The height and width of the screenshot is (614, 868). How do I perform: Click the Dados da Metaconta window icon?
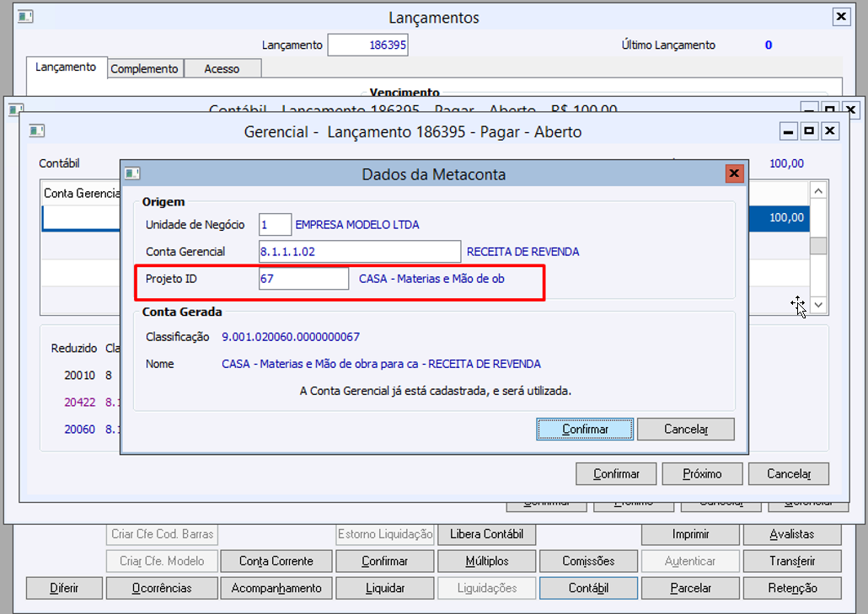click(132, 174)
